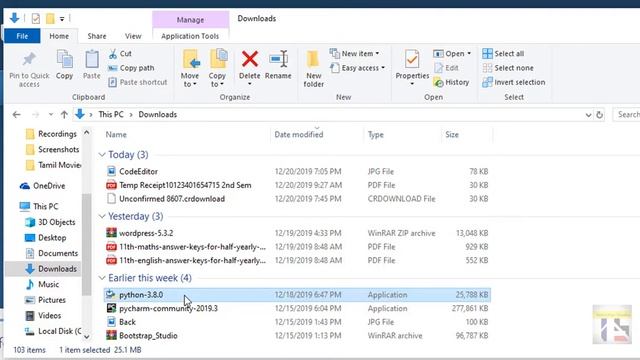This screenshot has width=640, height=360.
Task: Click quick access Properties checkmark icon
Action: tap(36, 18)
